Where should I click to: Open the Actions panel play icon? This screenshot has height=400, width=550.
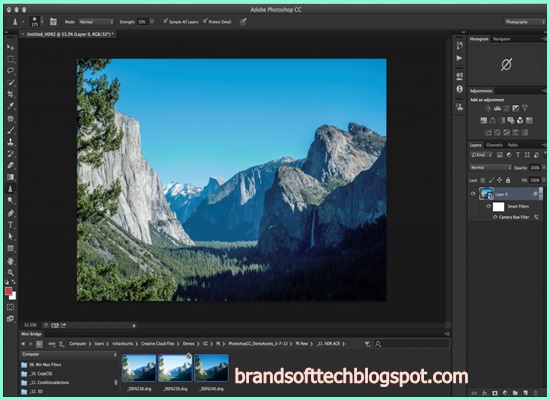[x=460, y=58]
